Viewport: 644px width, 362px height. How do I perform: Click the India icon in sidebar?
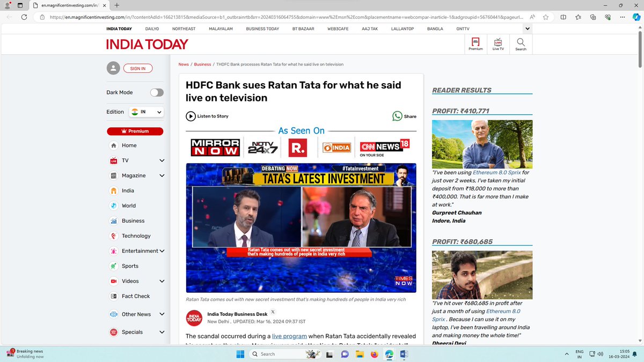[x=113, y=190]
